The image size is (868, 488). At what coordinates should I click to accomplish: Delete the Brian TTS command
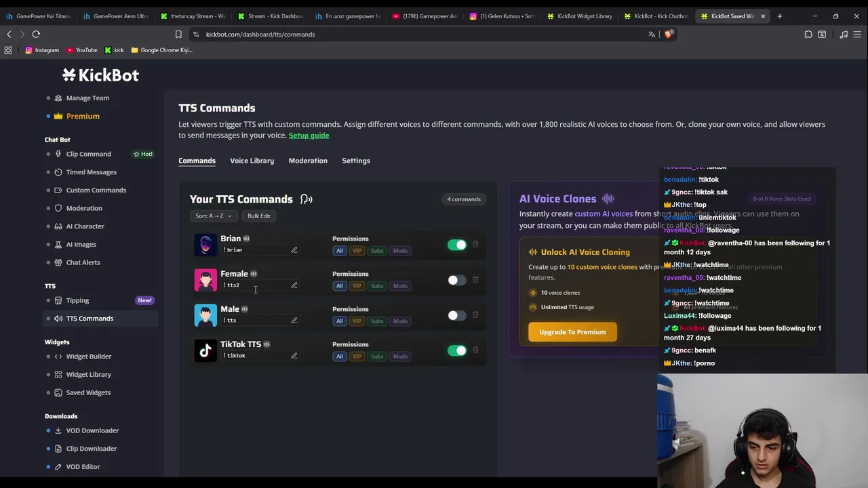pyautogui.click(x=475, y=244)
